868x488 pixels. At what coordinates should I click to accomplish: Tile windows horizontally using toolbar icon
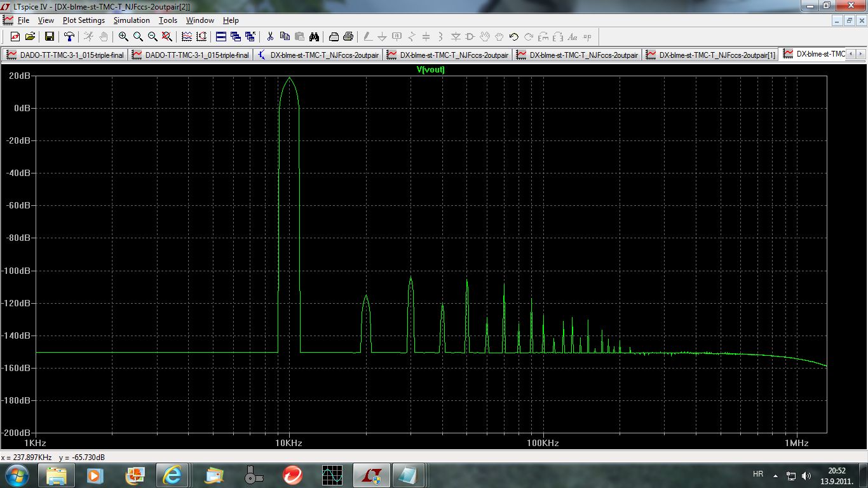[221, 37]
